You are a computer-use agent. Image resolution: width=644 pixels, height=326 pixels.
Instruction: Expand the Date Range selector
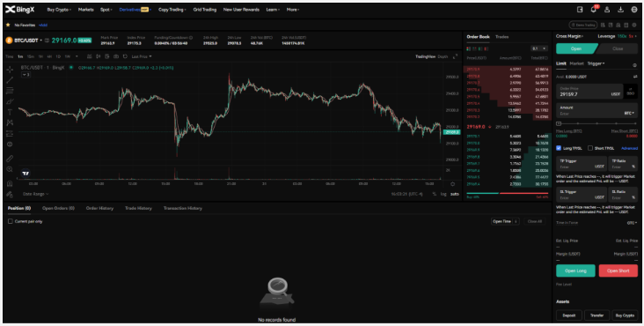pyautogui.click(x=36, y=194)
